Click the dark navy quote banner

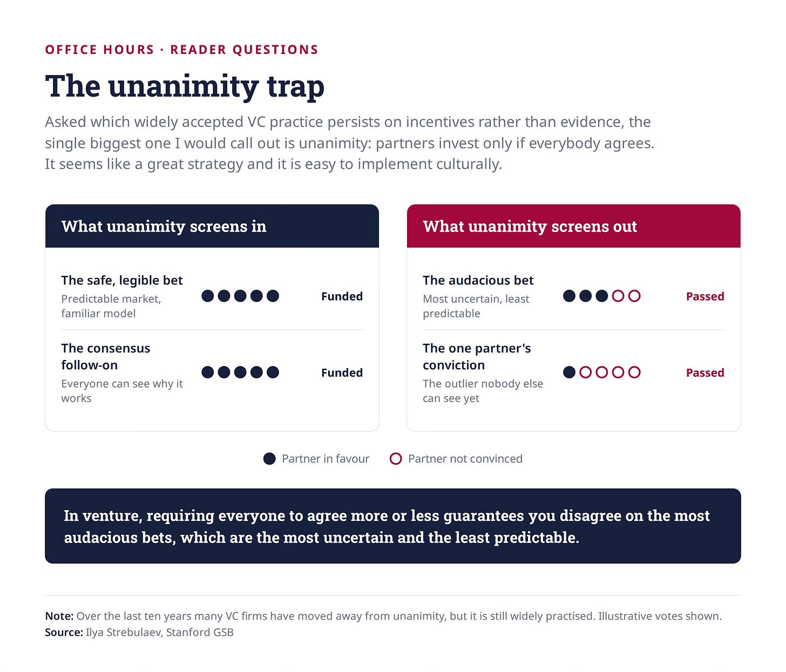(393, 526)
